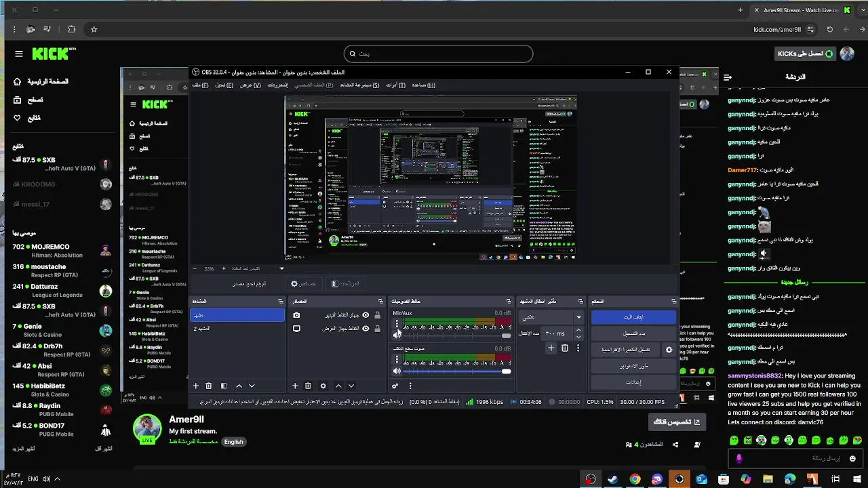Open Steam from Windows taskbar
868x488 pixels.
pyautogui.click(x=612, y=479)
